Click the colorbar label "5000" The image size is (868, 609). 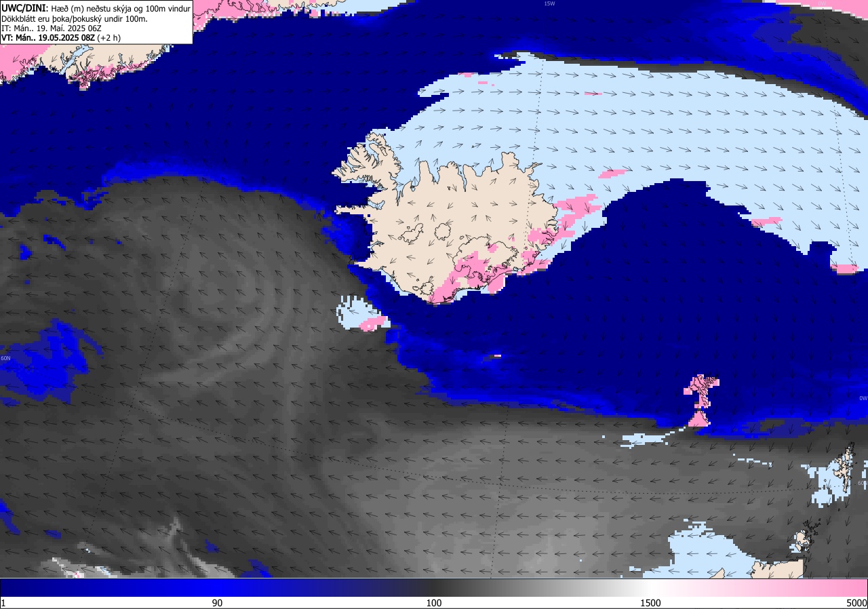click(856, 603)
